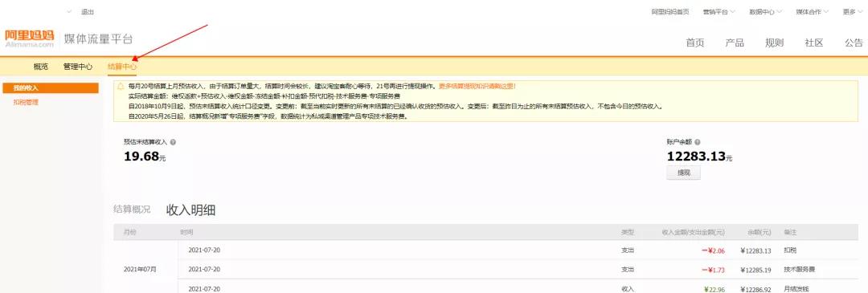Click 支出 type in 扣税 row
Screen dimensions: 868x293
click(627, 250)
